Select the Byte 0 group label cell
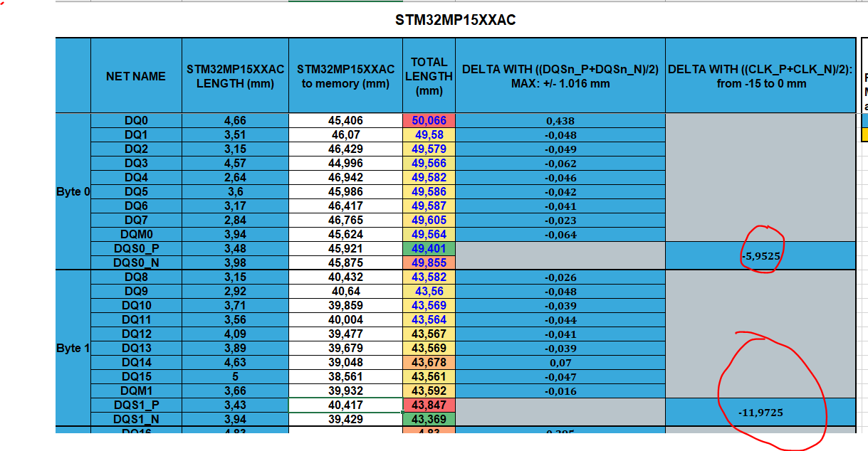The height and width of the screenshot is (451, 868). point(72,191)
